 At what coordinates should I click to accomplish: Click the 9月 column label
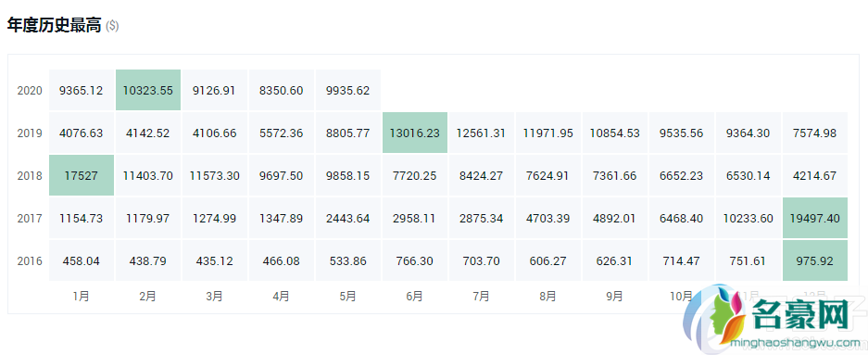(614, 297)
